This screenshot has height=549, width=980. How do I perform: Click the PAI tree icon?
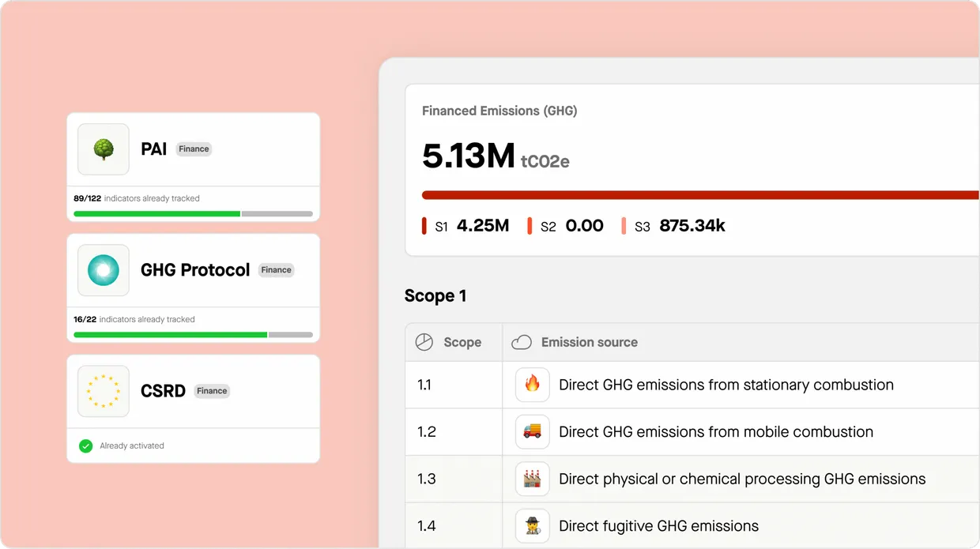point(104,149)
